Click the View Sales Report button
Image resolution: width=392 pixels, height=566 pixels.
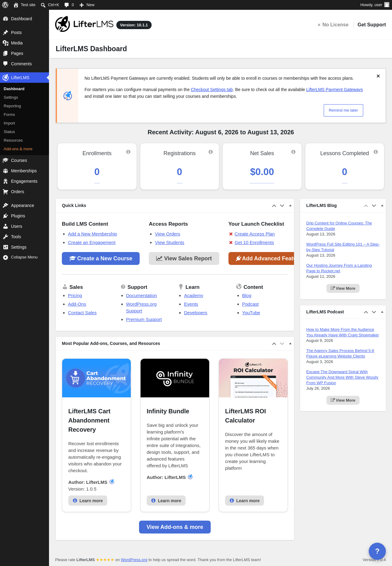(184, 258)
